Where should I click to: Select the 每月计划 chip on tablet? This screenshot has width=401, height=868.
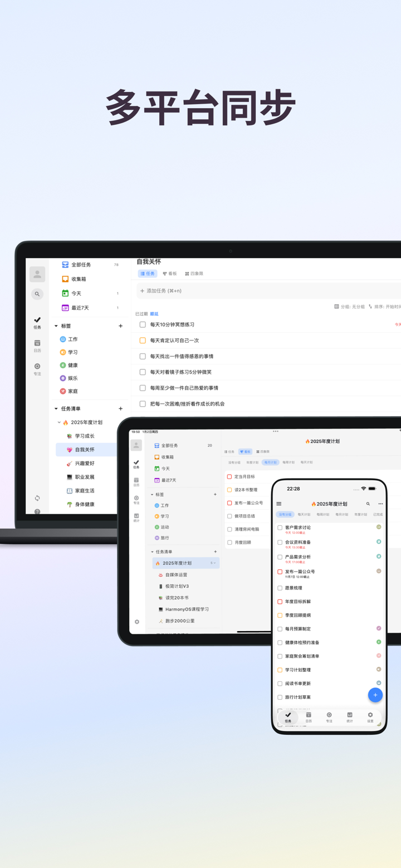coord(270,462)
